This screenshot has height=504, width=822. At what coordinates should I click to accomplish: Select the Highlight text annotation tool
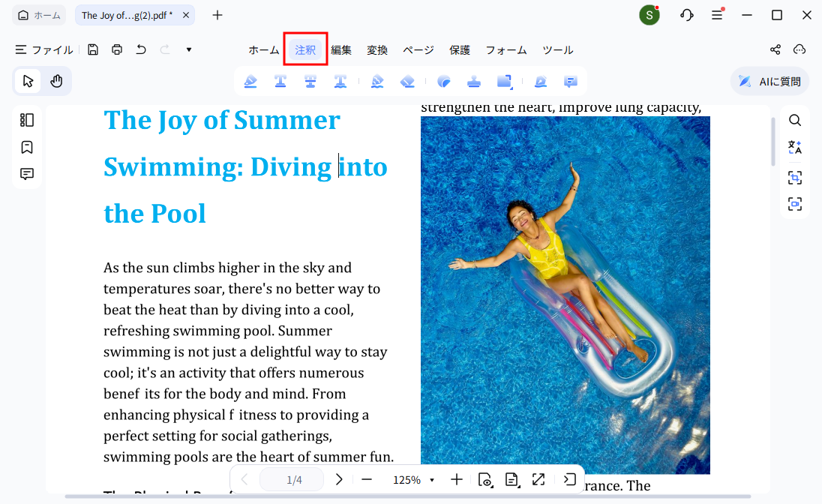point(250,81)
